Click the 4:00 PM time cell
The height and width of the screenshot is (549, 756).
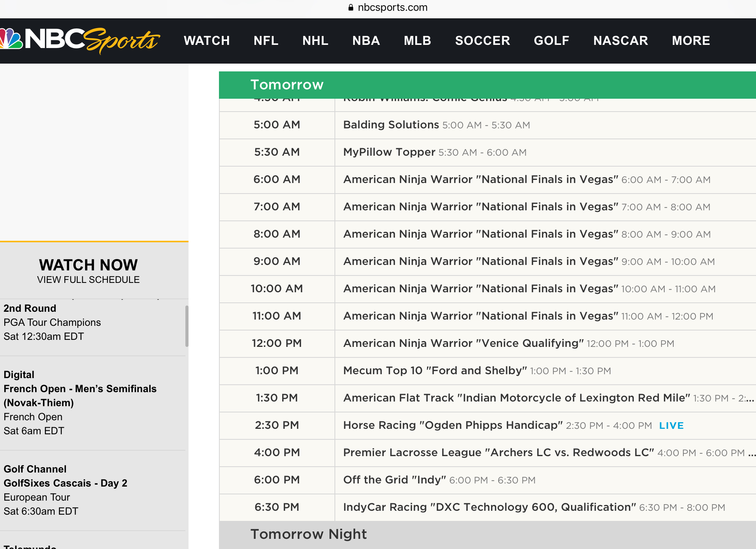[277, 453]
